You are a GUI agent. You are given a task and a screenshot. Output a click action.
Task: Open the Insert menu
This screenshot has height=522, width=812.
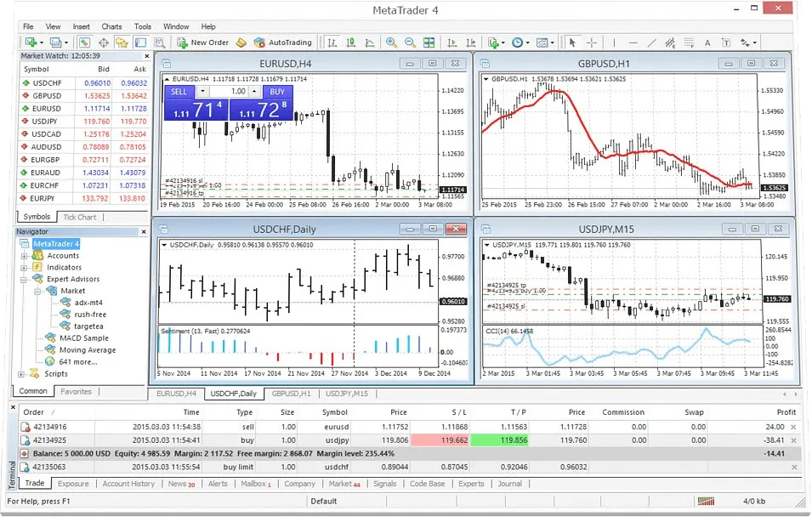[82, 26]
